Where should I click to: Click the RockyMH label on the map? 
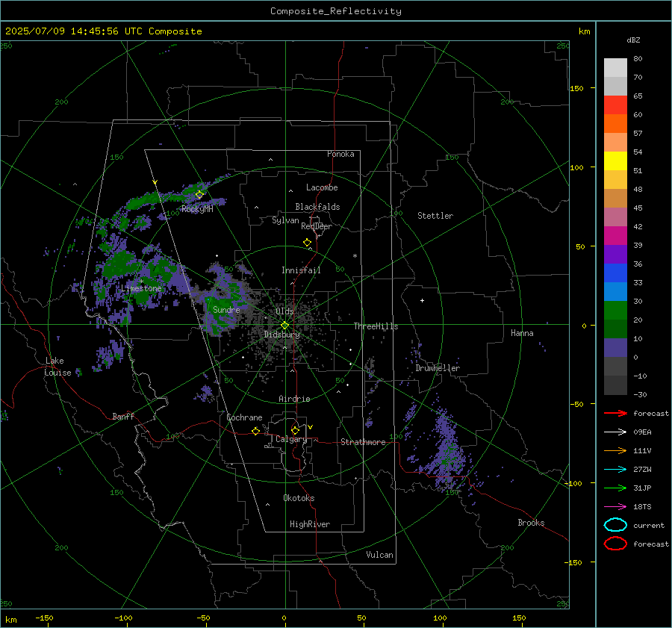pos(197,209)
